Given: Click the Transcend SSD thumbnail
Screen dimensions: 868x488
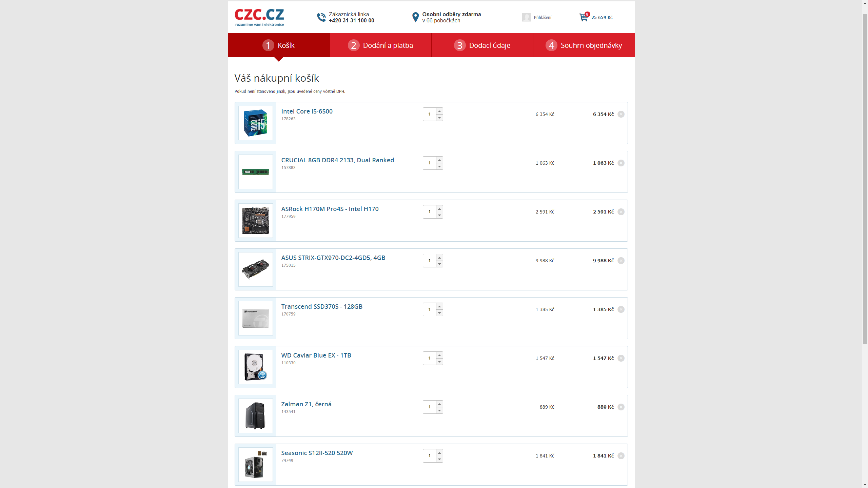Looking at the screenshot, I should 256,318.
